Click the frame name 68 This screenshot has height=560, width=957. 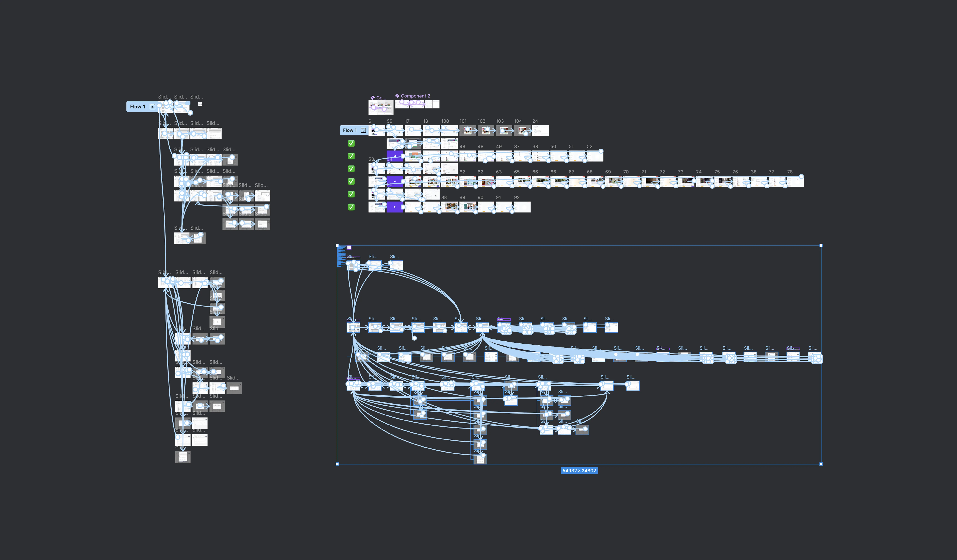[589, 172]
